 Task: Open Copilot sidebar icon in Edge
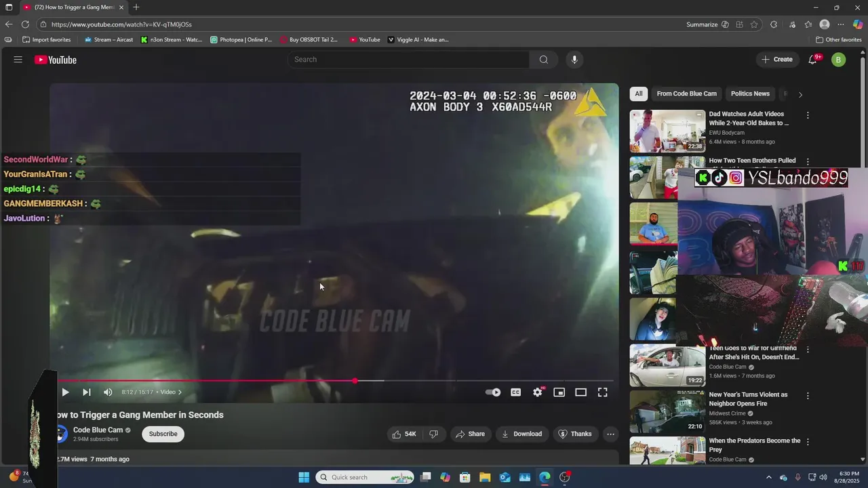[857, 24]
